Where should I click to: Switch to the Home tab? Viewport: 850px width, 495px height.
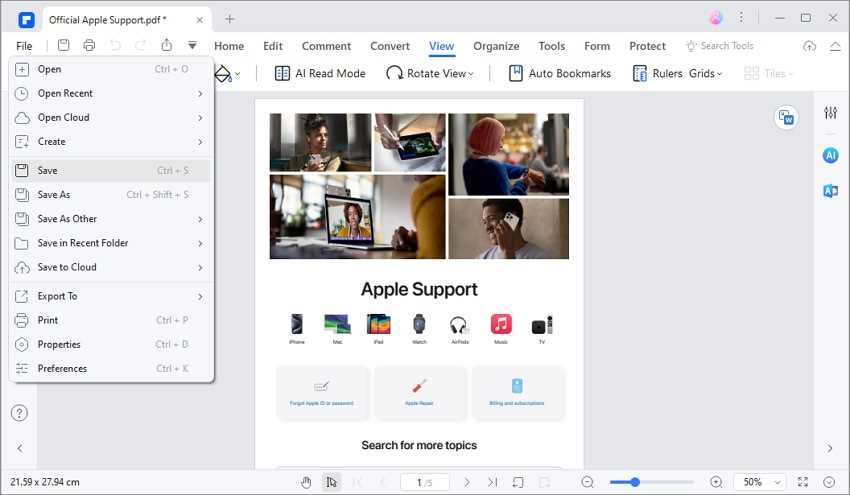point(229,46)
